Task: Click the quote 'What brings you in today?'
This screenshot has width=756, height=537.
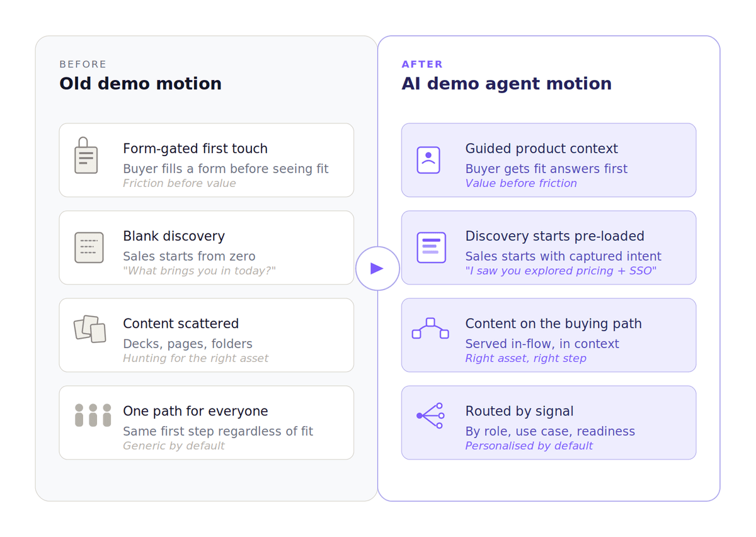Action: [x=199, y=271]
